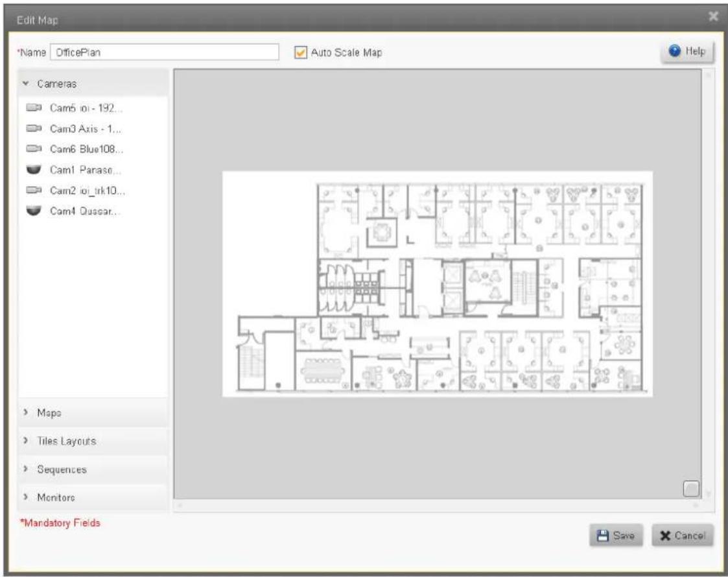Image resolution: width=728 pixels, height=577 pixels.
Task: Expand the Tiles Layouts section
Action: point(93,441)
